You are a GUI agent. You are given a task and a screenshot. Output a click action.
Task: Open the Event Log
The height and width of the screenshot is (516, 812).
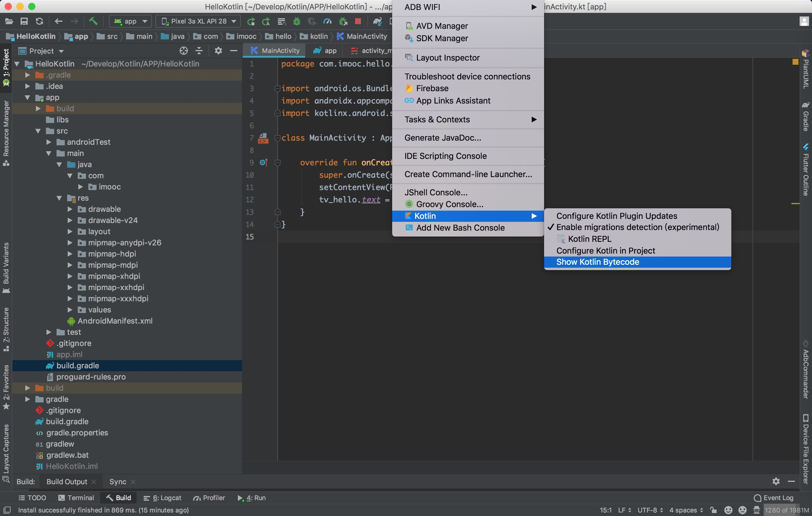773,497
